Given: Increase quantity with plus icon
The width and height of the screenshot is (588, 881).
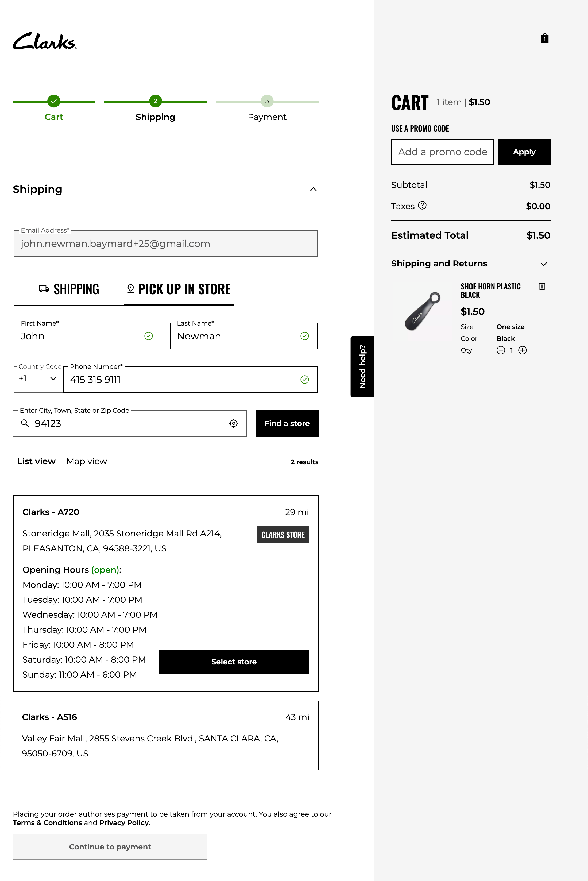Looking at the screenshot, I should coord(522,350).
